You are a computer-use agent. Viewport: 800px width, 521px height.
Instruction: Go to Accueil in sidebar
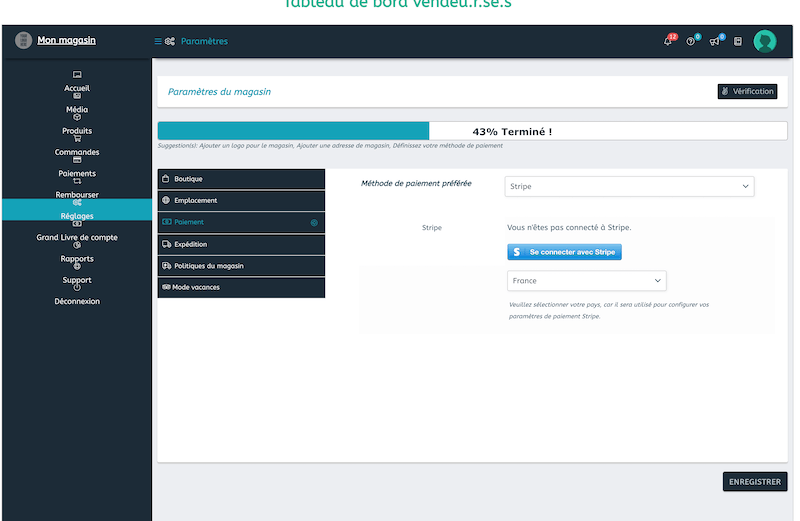tap(77, 88)
